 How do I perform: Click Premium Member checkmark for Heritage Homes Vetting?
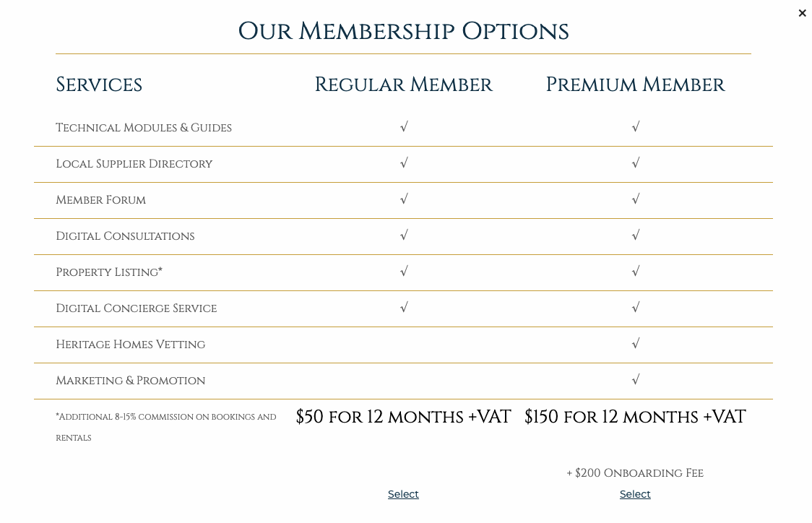pyautogui.click(x=636, y=344)
